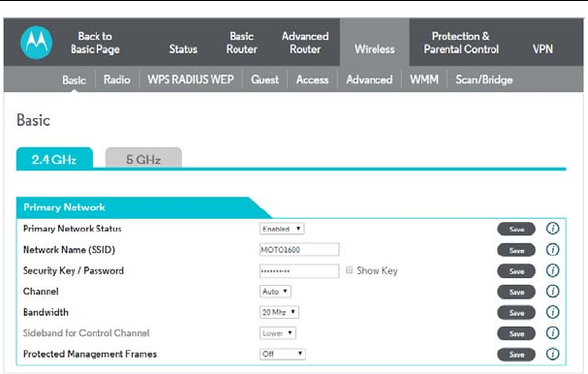Switch to the Radio submenu tab
Image resolution: width=588 pixels, height=374 pixels.
click(x=116, y=79)
